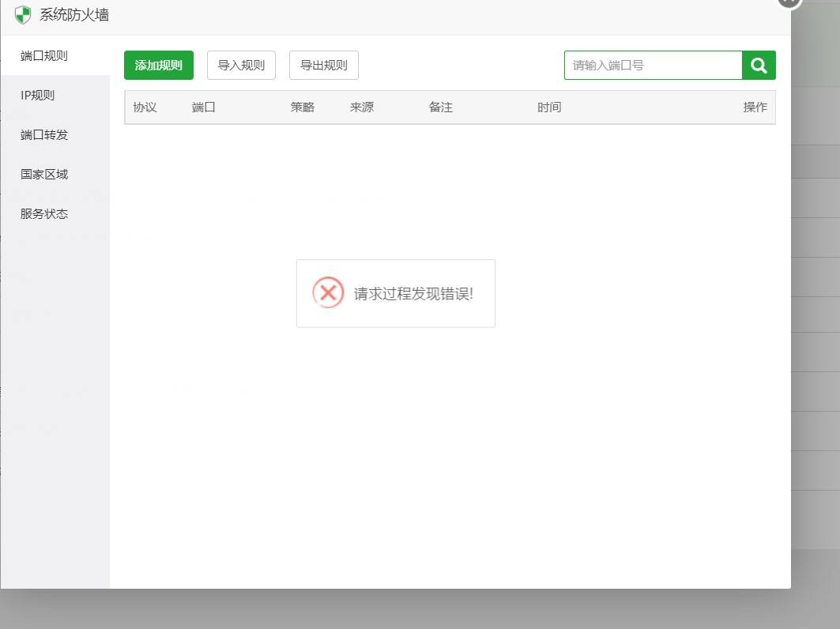Click the firewall shield logo icon

point(22,15)
